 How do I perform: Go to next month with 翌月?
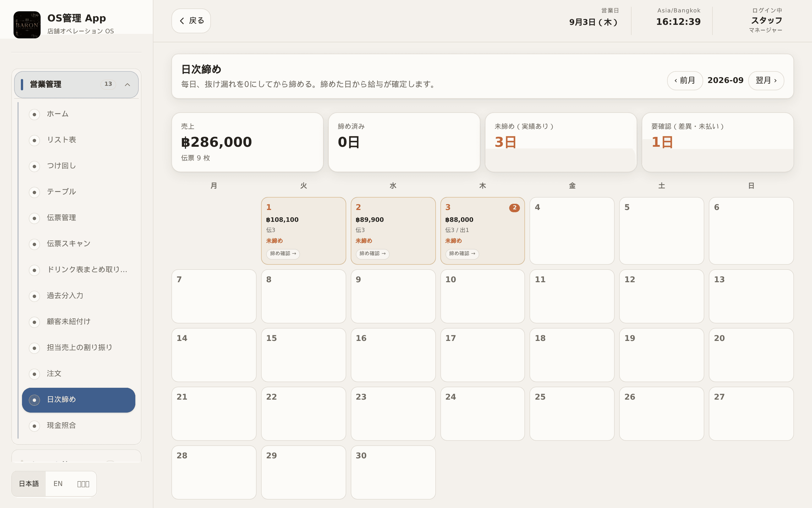click(766, 81)
